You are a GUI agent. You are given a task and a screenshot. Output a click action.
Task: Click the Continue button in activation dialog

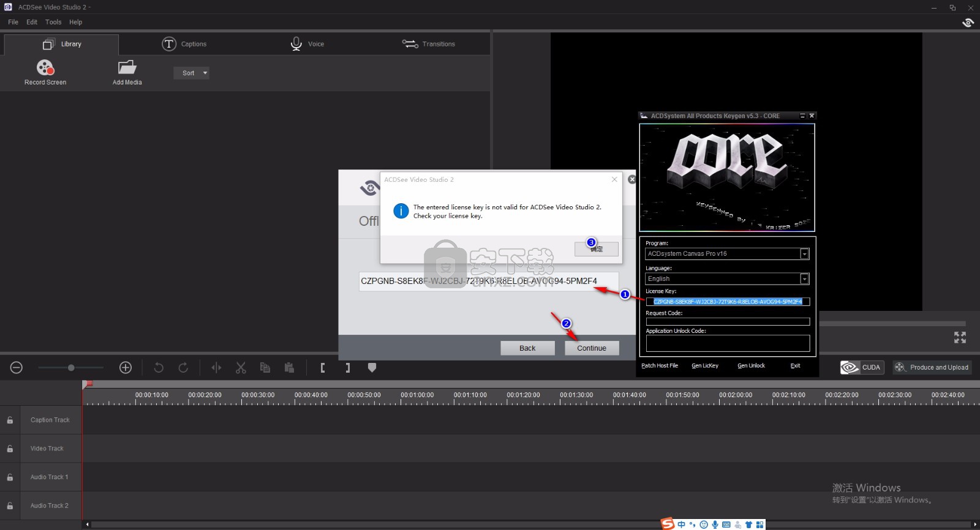[x=592, y=348]
